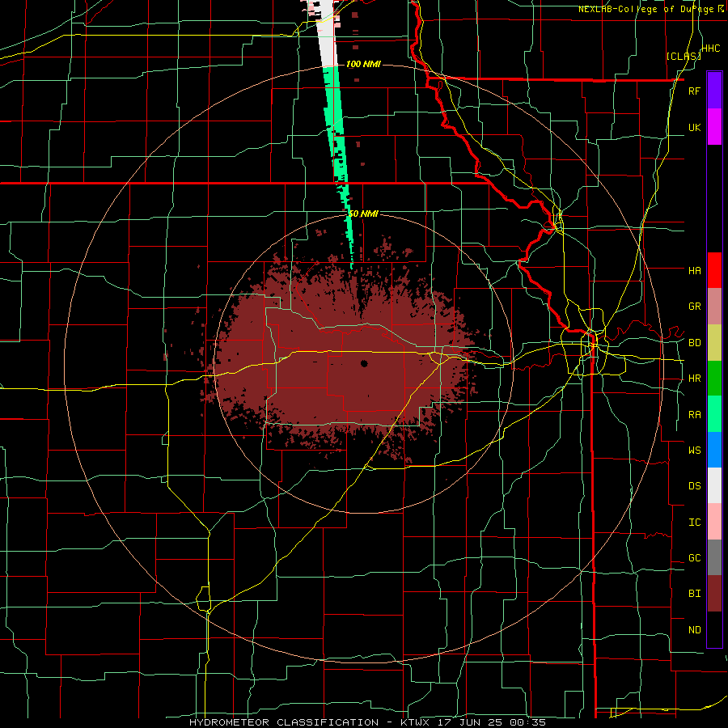Click the [CLAS] units label
The height and width of the screenshot is (728, 728).
coord(684,56)
